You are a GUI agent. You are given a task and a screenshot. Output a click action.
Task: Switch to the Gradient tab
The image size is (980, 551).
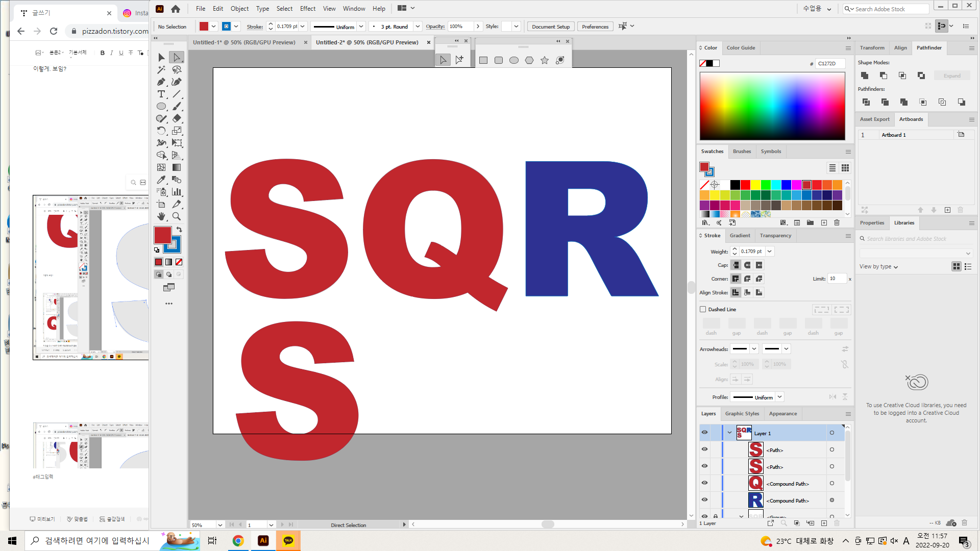pyautogui.click(x=740, y=236)
